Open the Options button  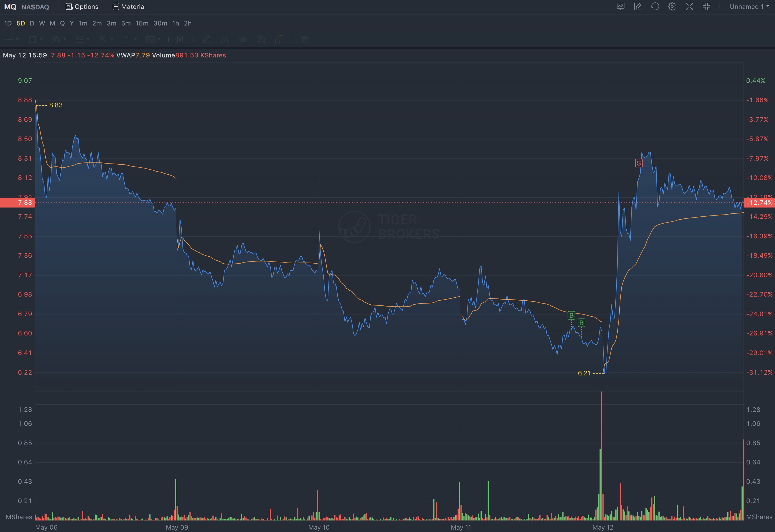[x=82, y=7]
